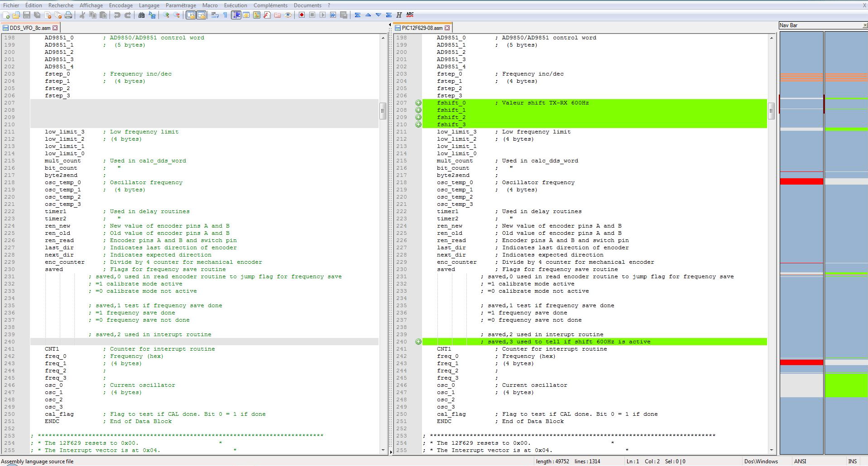Click right pane scrollbar up arrow
Viewport: 868px width, 466px height.
[x=771, y=38]
